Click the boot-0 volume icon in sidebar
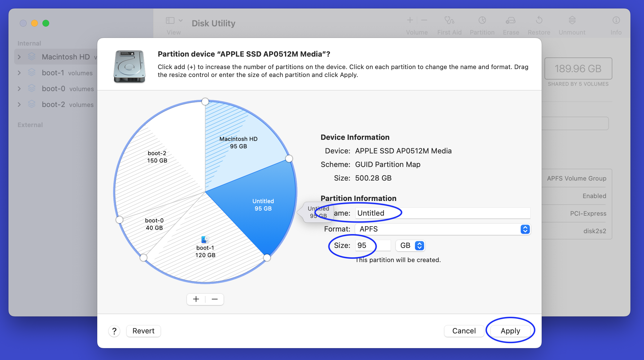The height and width of the screenshot is (360, 644). click(x=32, y=88)
